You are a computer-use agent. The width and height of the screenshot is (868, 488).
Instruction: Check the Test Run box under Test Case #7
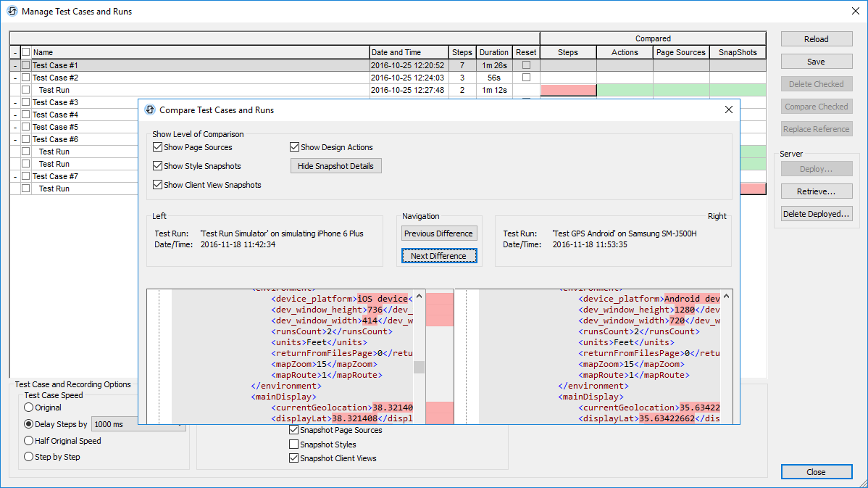26,189
